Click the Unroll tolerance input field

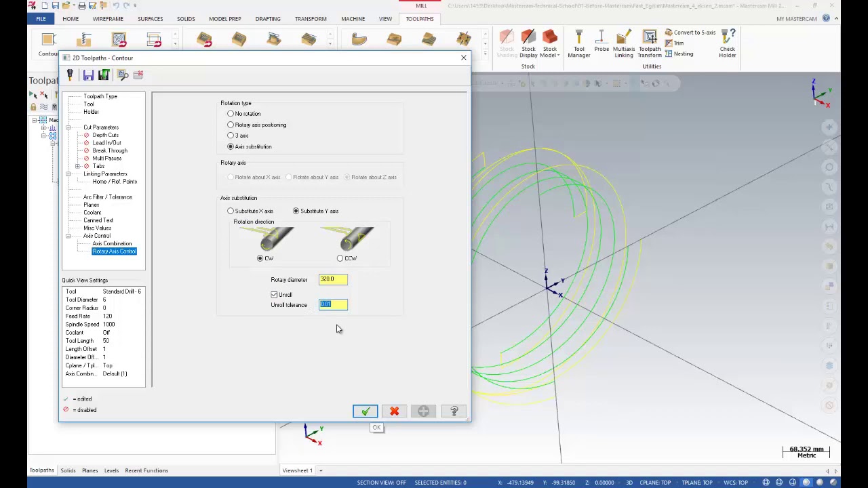coord(333,304)
